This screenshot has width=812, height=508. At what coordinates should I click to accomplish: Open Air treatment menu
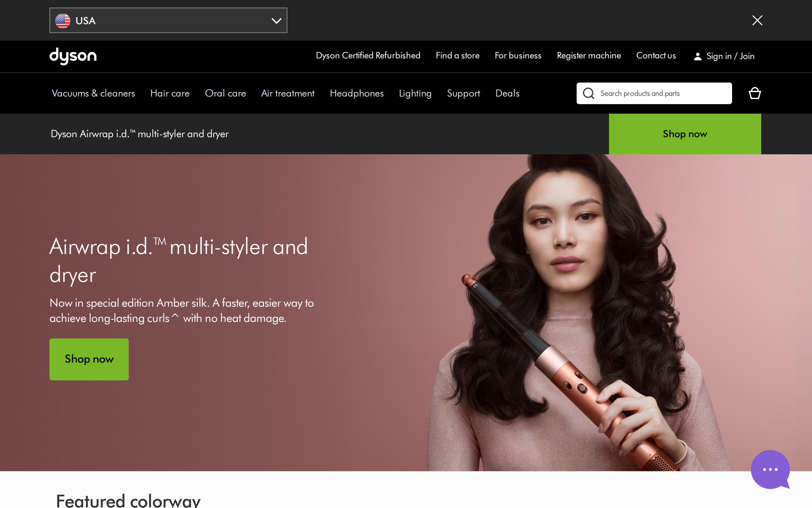288,93
